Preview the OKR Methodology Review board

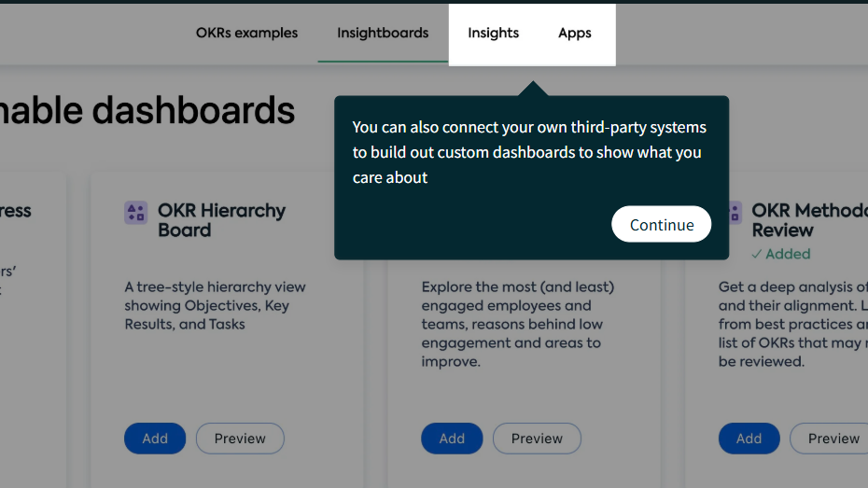coord(829,439)
